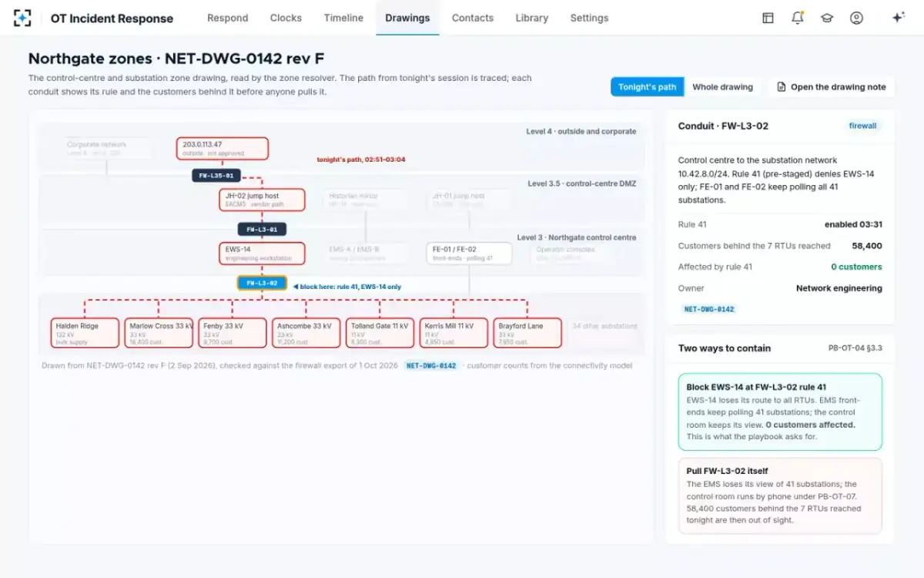Select the Marlow Cross 33 kV substation
Viewport: 924px width, 578px height.
pyautogui.click(x=159, y=332)
